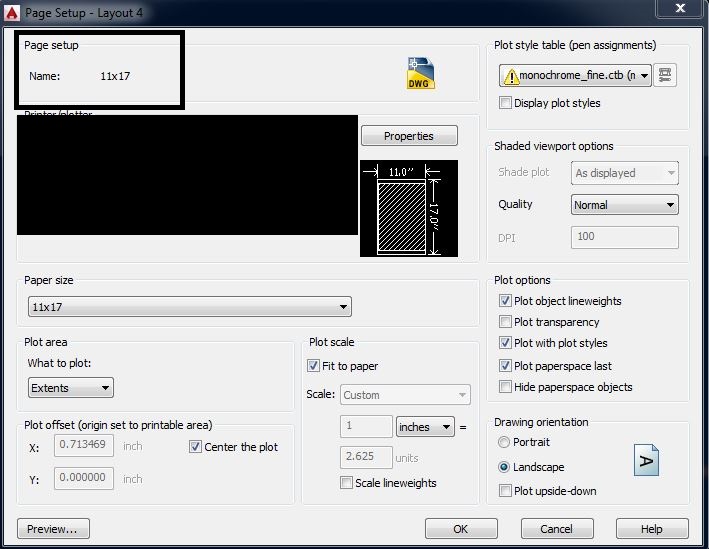Click the DPI input field
709x549 pixels.
624,237
